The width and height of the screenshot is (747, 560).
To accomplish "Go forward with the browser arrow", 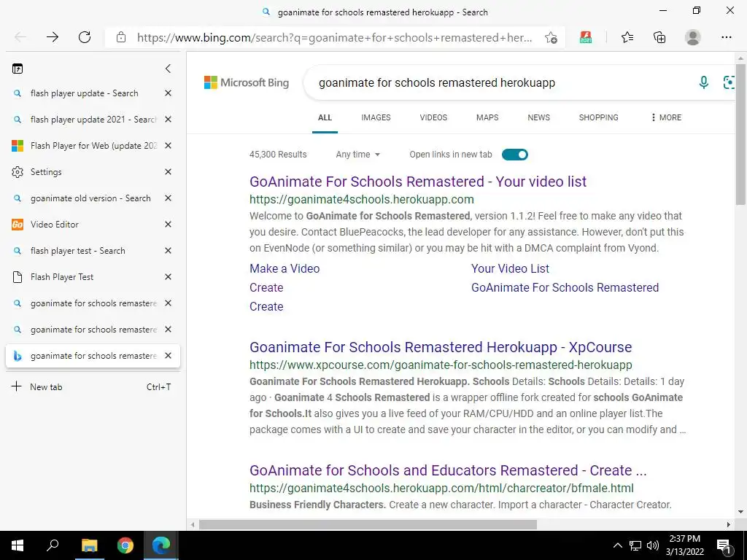I will point(53,37).
